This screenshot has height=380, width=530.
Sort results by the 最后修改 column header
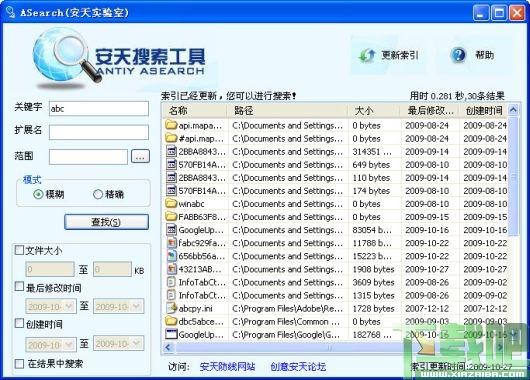click(x=429, y=111)
